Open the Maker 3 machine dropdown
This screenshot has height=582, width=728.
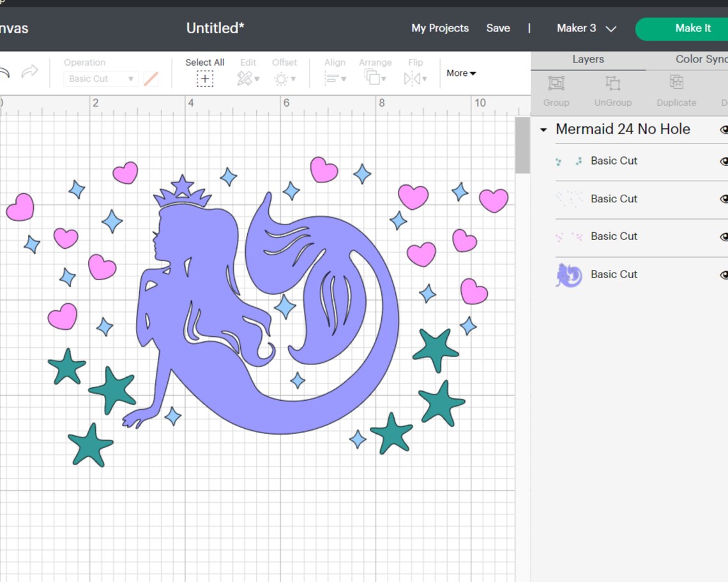[585, 28]
